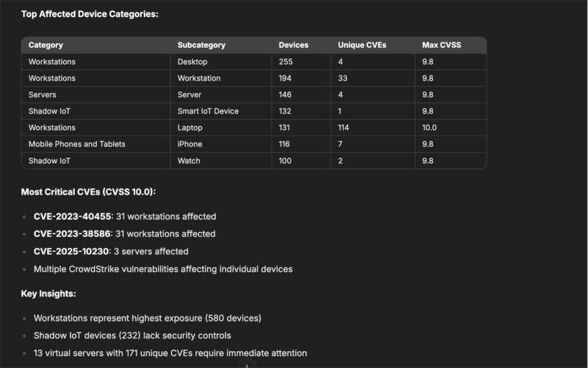Image resolution: width=588 pixels, height=368 pixels.
Task: Click the Devices column header
Action: (293, 45)
